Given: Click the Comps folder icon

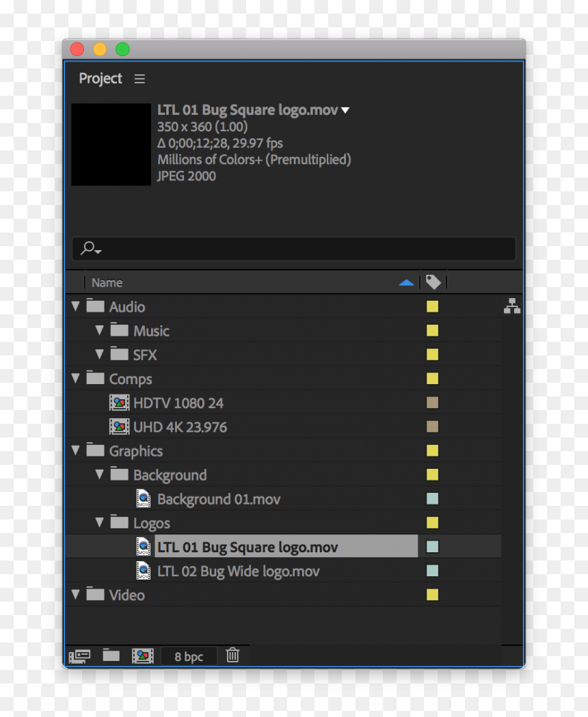Looking at the screenshot, I should click(95, 378).
